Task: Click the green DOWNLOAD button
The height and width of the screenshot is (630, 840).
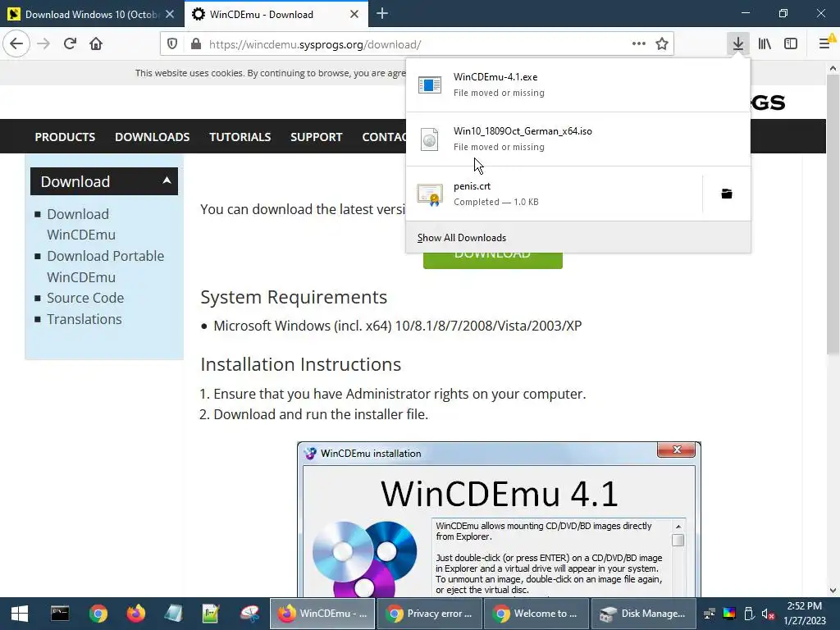Action: point(492,260)
